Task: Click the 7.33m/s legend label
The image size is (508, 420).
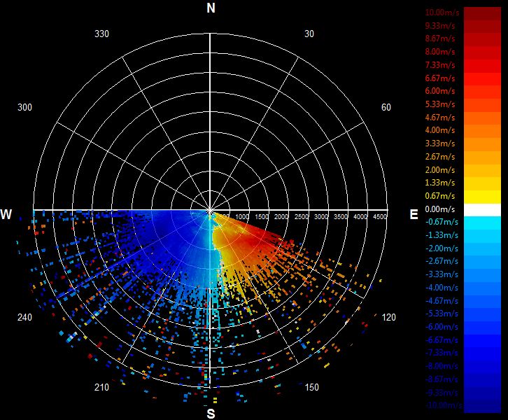Action: click(440, 65)
